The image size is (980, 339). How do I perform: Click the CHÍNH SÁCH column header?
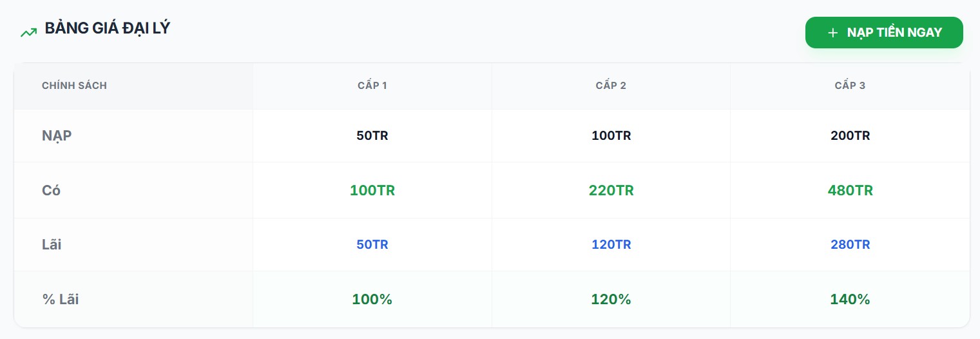point(74,86)
